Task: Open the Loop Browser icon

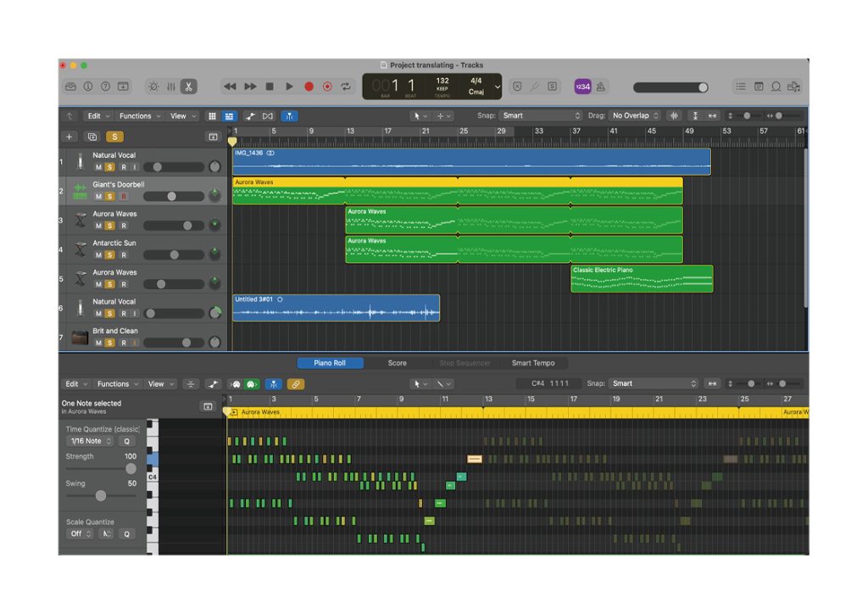Action: 776,87
